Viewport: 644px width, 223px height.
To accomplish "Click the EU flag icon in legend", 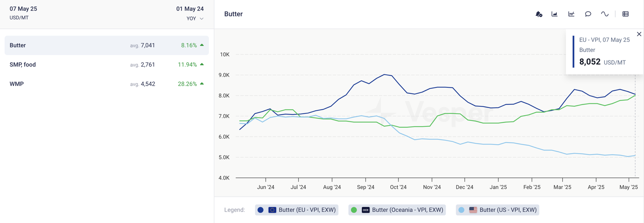I will point(272,210).
